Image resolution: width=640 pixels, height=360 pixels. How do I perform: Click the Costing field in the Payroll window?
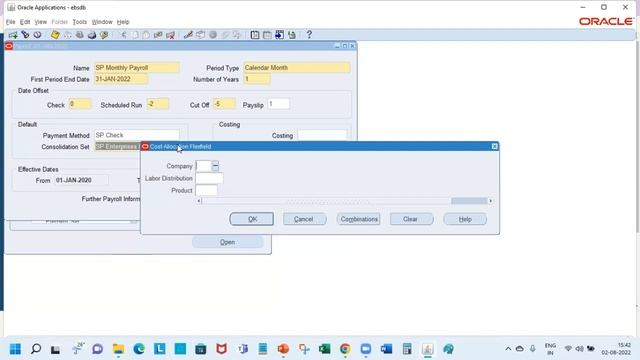pos(322,135)
